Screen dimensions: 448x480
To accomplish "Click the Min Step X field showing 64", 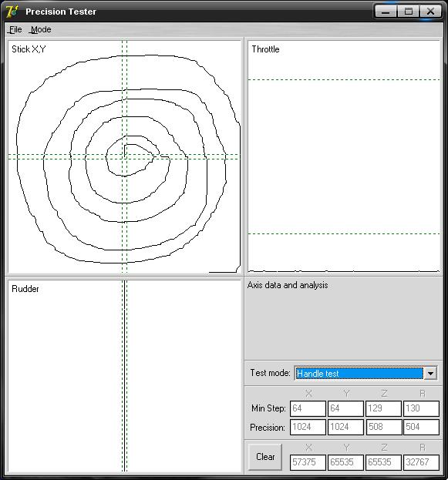I will point(308,408).
